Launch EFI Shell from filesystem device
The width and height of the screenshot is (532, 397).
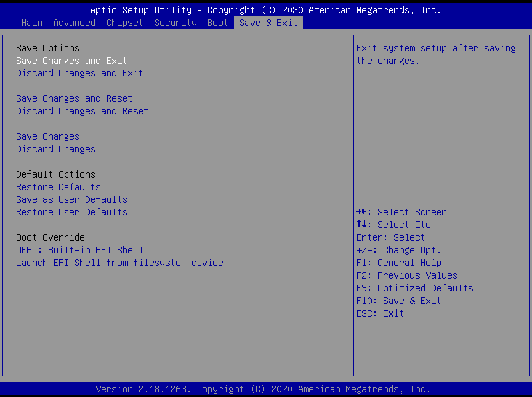point(120,263)
